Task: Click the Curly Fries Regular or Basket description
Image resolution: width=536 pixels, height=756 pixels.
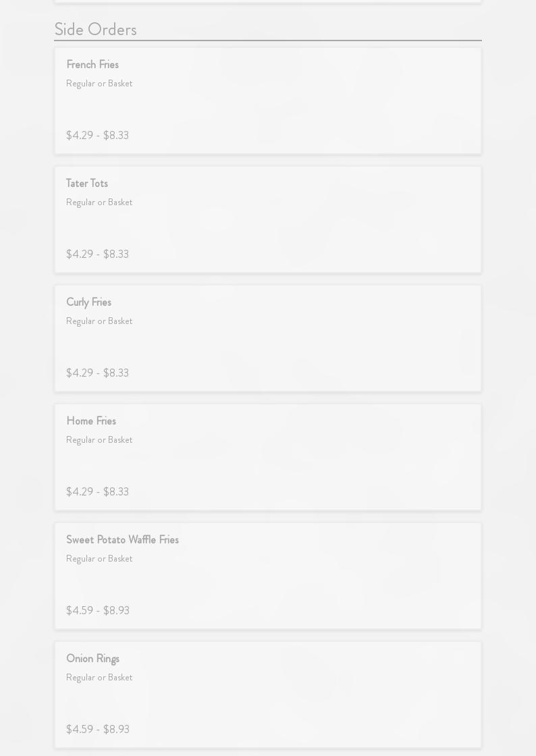Action: pyautogui.click(x=99, y=321)
